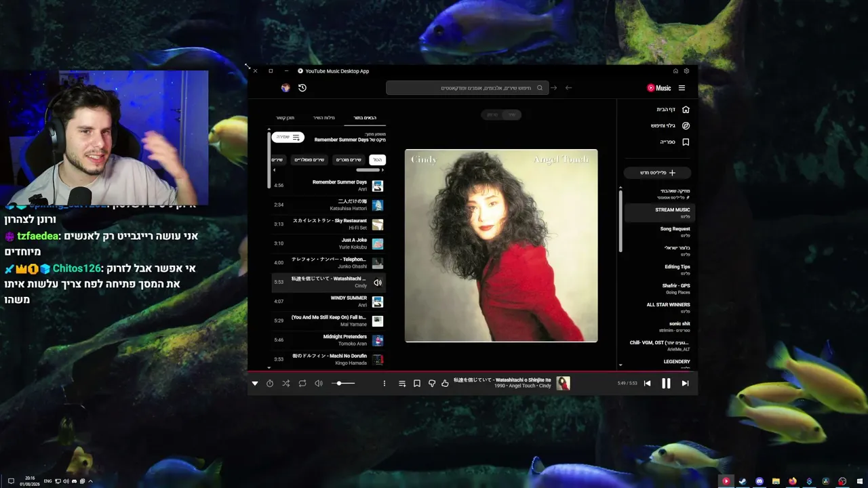Image resolution: width=868 pixels, height=488 pixels.
Task: Open the Song Request playlist
Action: [x=659, y=231]
